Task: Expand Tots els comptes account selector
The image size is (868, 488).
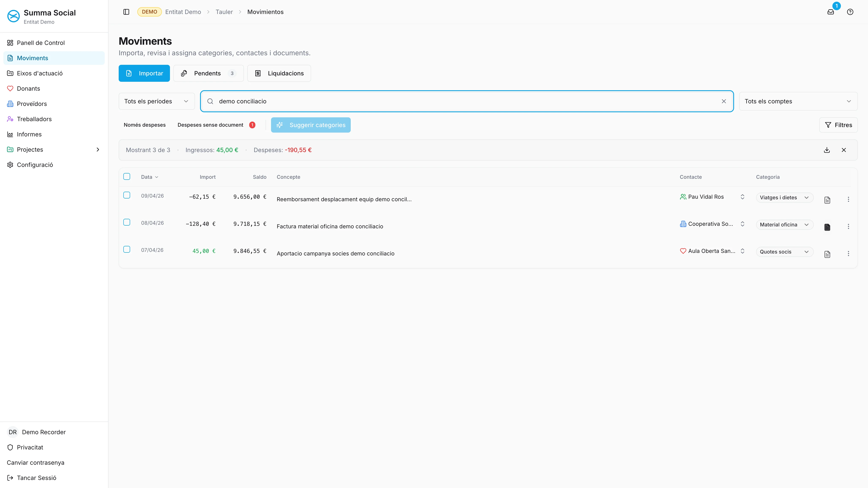Action: pos(798,101)
